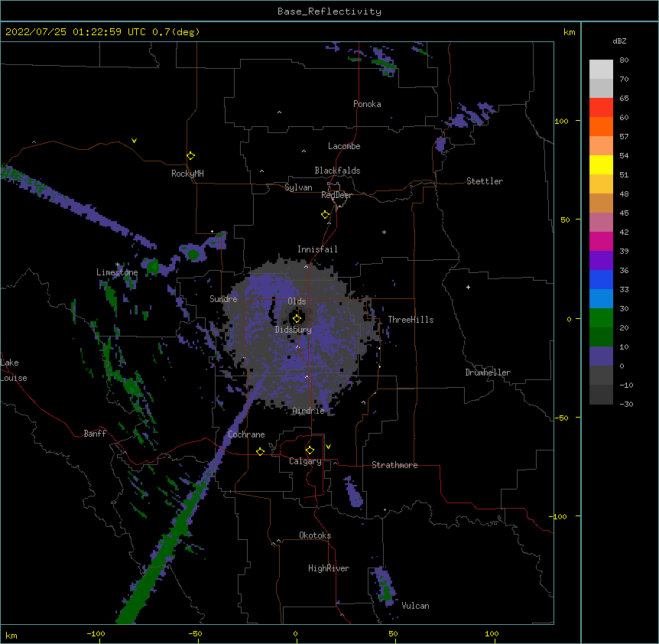Click the Drumheller city label

(488, 372)
